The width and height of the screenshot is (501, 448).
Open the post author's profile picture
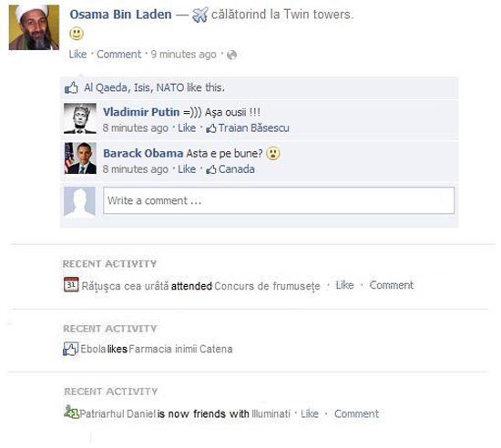click(34, 27)
